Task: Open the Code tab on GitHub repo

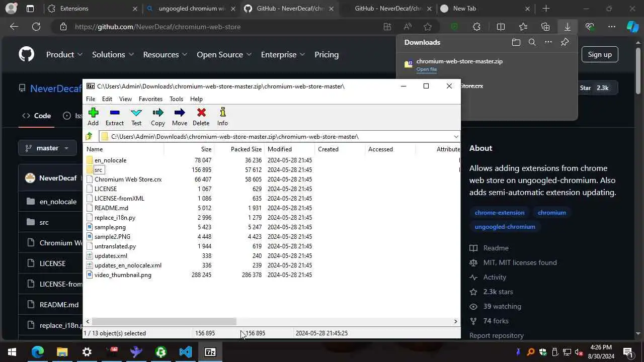Action: pyautogui.click(x=36, y=116)
